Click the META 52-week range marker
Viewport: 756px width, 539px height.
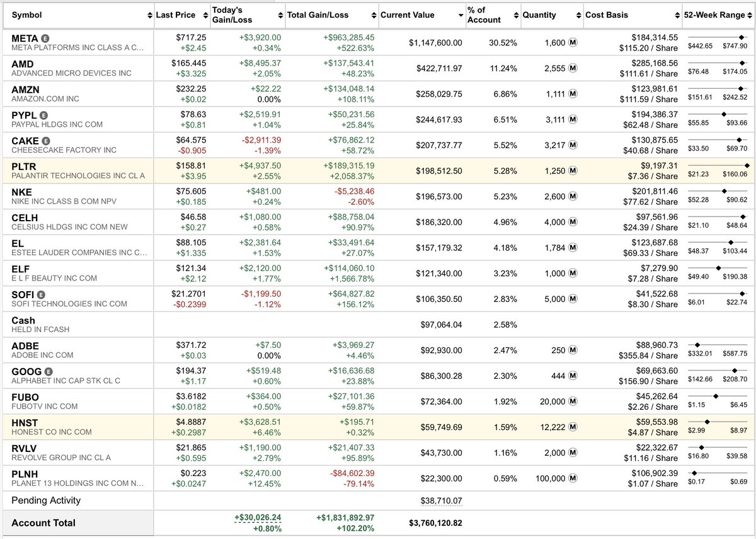[742, 37]
